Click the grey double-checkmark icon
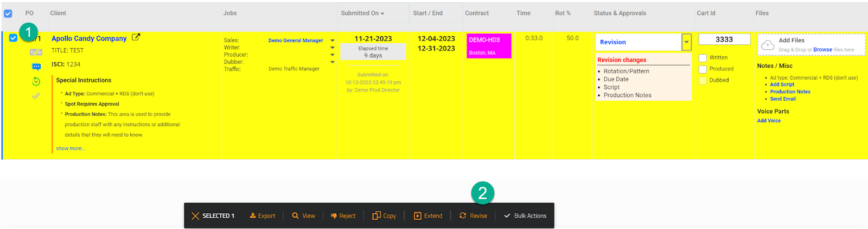 click(x=36, y=96)
